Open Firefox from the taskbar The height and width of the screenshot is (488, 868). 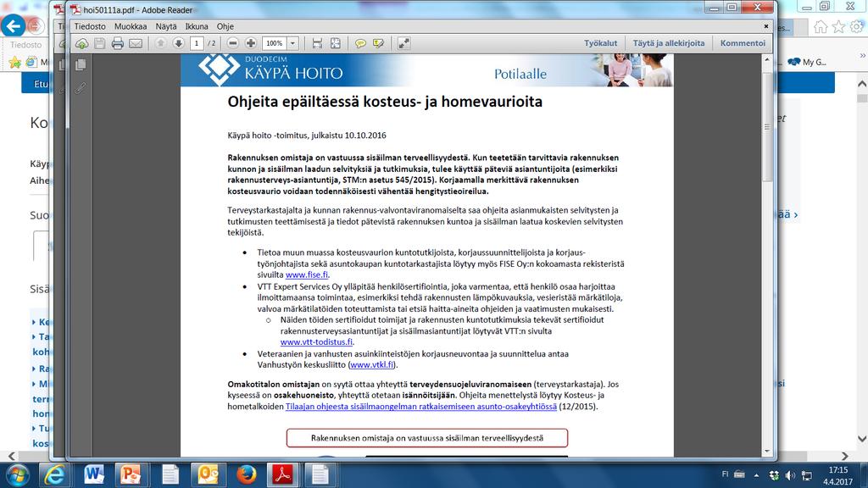[x=246, y=475]
